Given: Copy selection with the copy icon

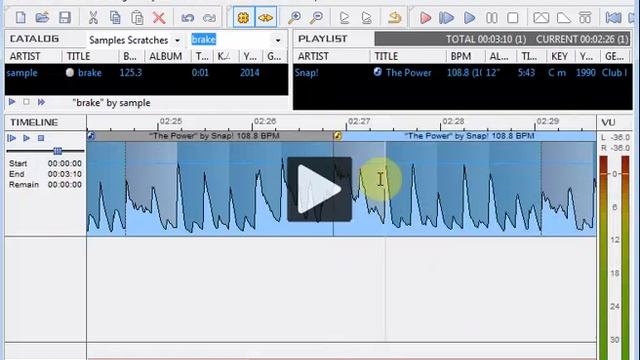Looking at the screenshot, I should (x=115, y=18).
